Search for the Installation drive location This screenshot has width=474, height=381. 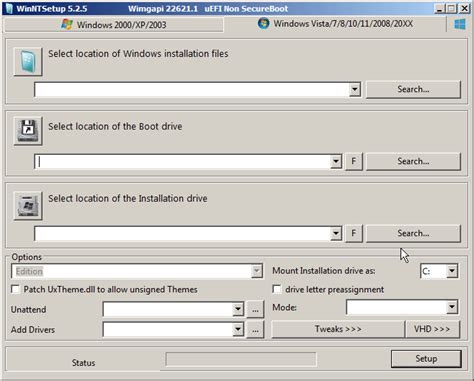click(x=413, y=233)
